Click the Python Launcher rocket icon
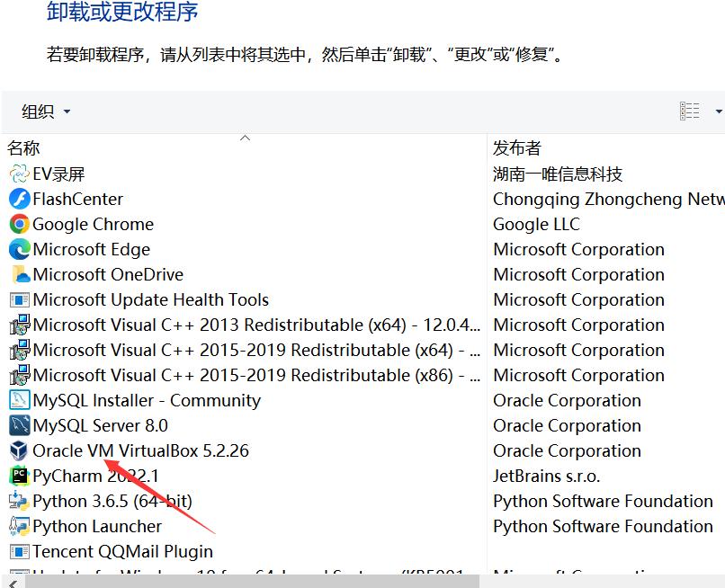 coord(20,526)
